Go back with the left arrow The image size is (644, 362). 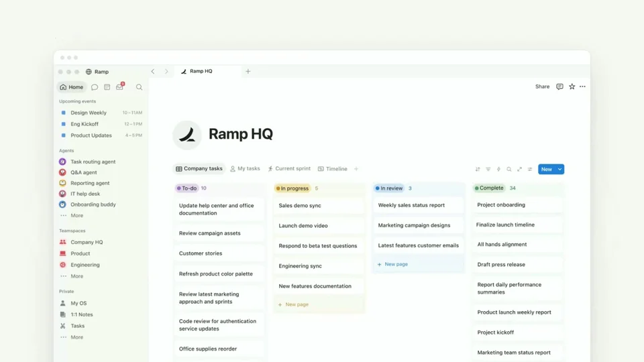tap(153, 72)
